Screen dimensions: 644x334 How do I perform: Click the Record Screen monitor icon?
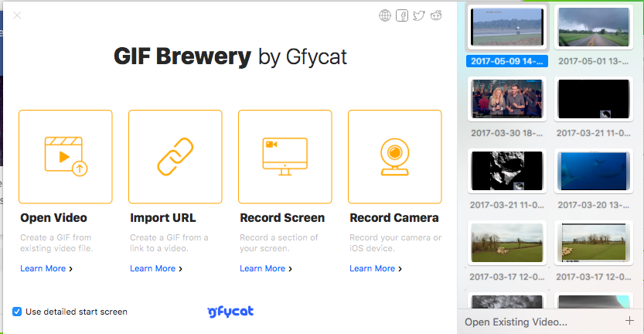pyautogui.click(x=285, y=156)
